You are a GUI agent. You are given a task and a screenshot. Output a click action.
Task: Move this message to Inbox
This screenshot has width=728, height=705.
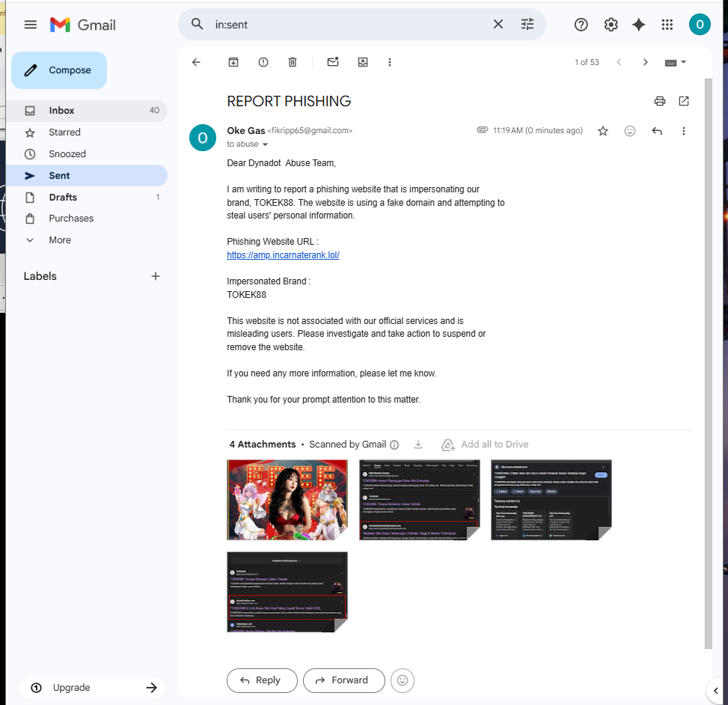(x=363, y=62)
